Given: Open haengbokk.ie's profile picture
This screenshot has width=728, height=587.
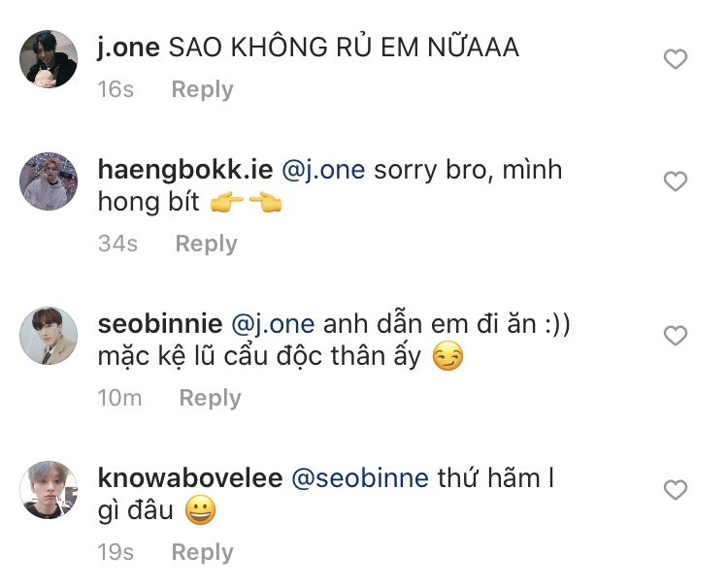Looking at the screenshot, I should click(49, 181).
